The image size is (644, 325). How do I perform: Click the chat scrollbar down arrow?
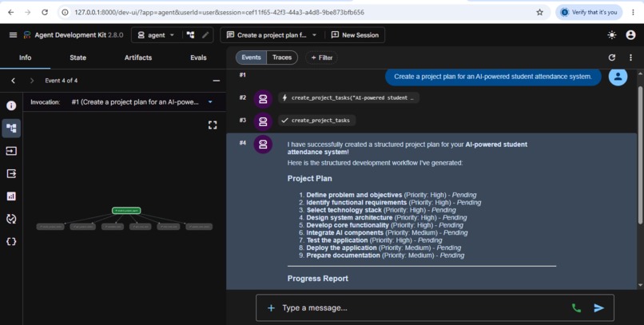[640, 285]
